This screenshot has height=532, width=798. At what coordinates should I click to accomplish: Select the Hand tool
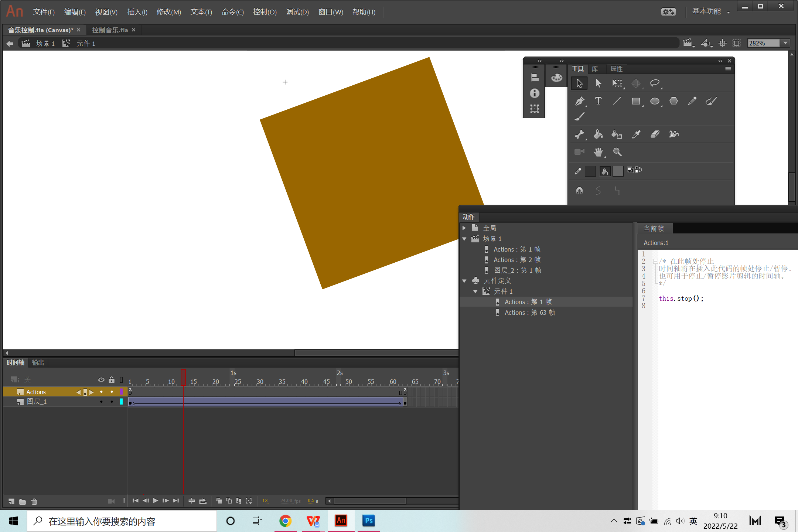click(x=598, y=152)
